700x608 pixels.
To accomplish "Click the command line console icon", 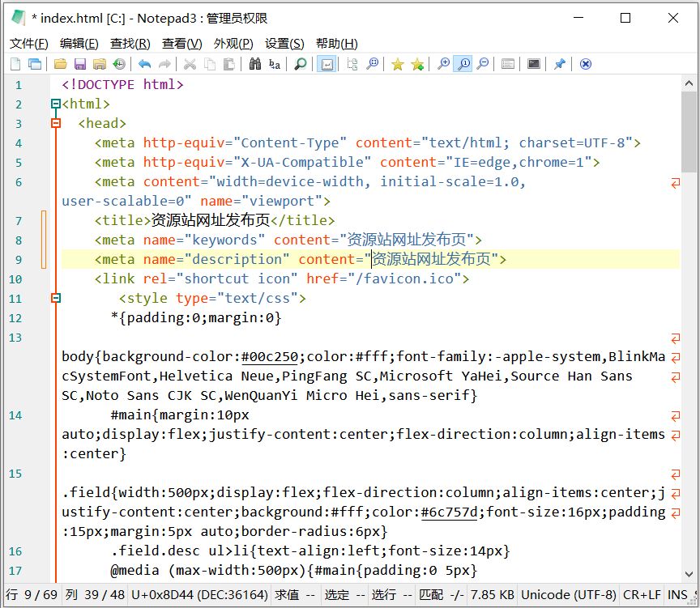I will [x=533, y=64].
